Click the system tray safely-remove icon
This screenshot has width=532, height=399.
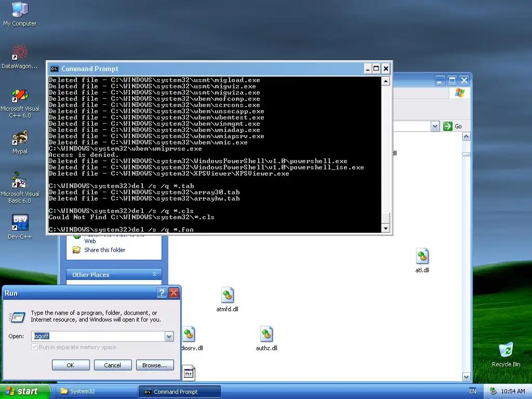click(x=494, y=391)
